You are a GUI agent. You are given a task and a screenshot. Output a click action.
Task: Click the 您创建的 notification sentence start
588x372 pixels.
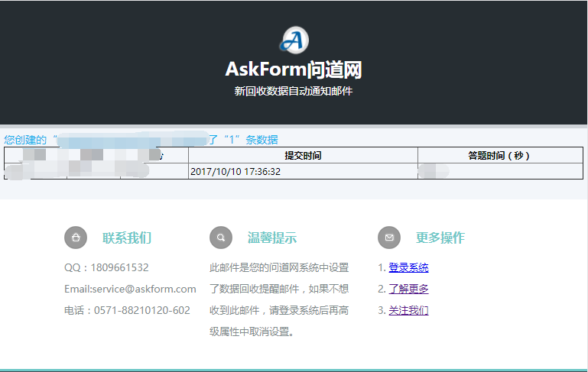click(x=25, y=140)
